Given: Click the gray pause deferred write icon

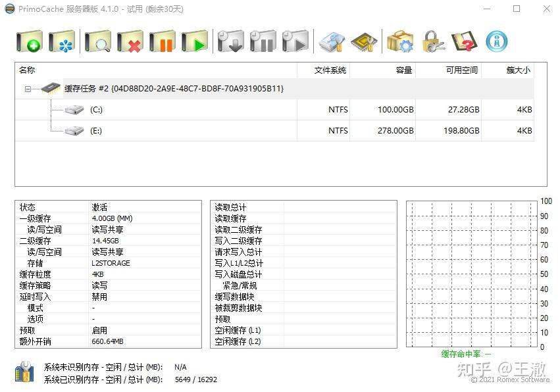Looking at the screenshot, I should coord(263,41).
